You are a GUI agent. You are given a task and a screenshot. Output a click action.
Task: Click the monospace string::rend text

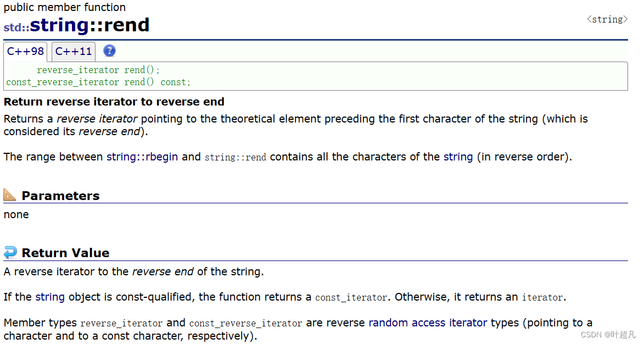[x=235, y=157]
